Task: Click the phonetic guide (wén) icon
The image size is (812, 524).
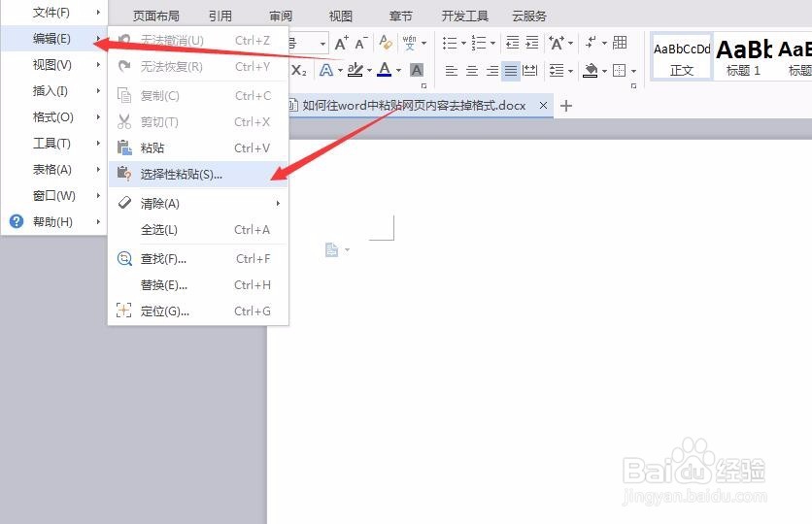Action: (x=409, y=43)
